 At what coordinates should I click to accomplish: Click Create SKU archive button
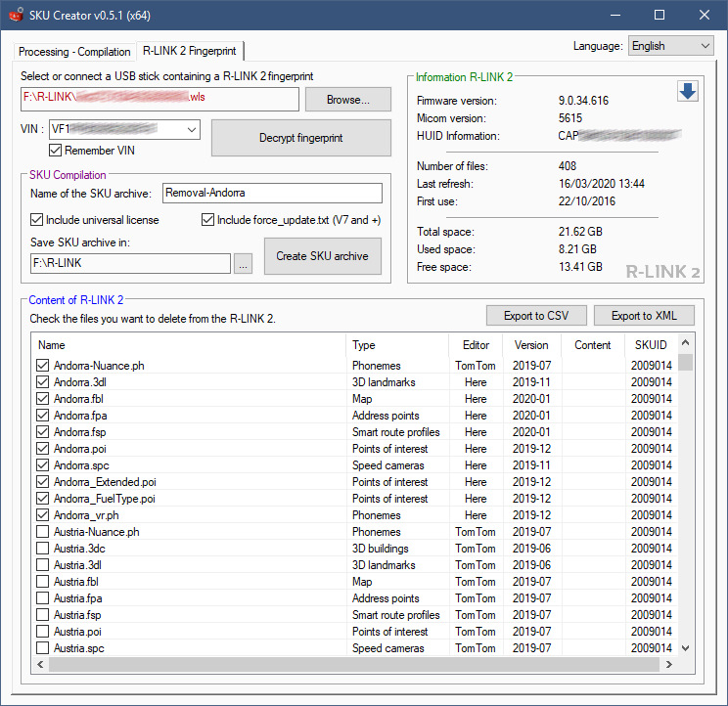[x=322, y=256]
